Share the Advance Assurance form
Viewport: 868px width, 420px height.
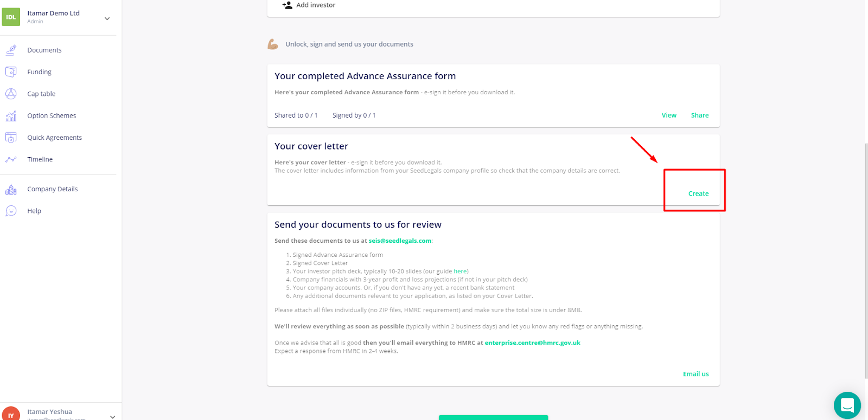[x=700, y=115]
